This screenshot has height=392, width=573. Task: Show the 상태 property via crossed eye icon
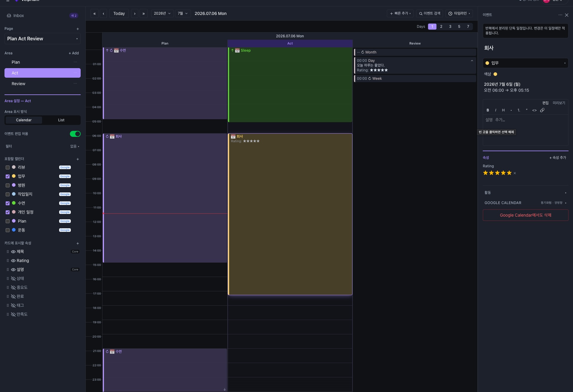[x=13, y=278]
